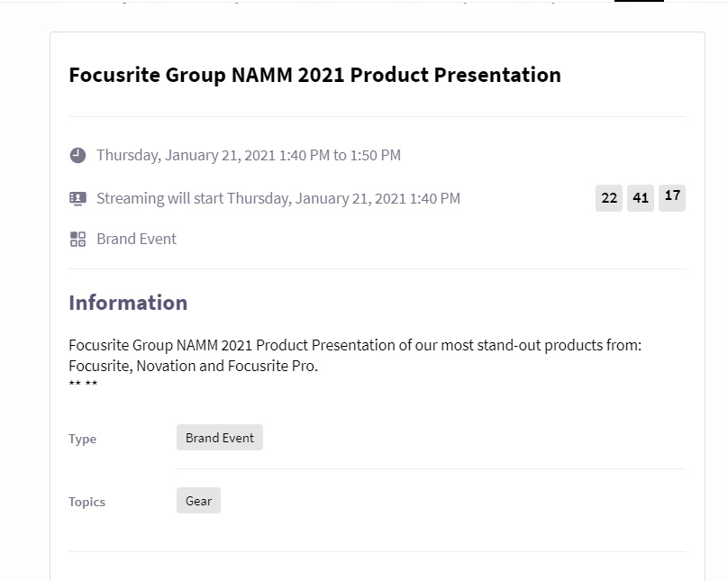Open the Focusrite Group NAMM 2021 title
The width and height of the screenshot is (728, 581).
(x=314, y=75)
